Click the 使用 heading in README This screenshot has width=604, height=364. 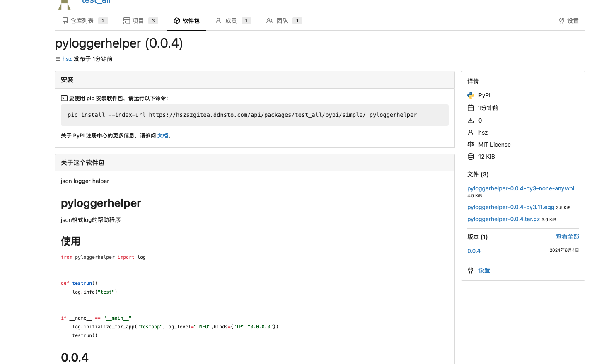(71, 241)
